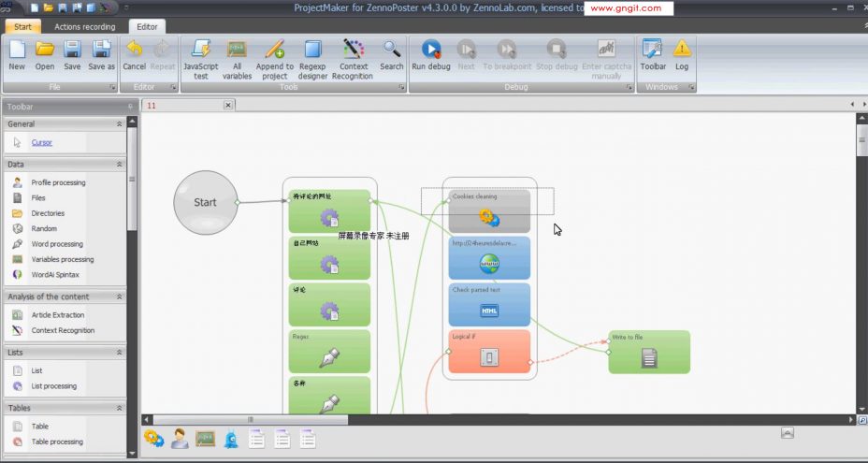Open the Log window
This screenshot has width=868, height=463.
click(682, 55)
